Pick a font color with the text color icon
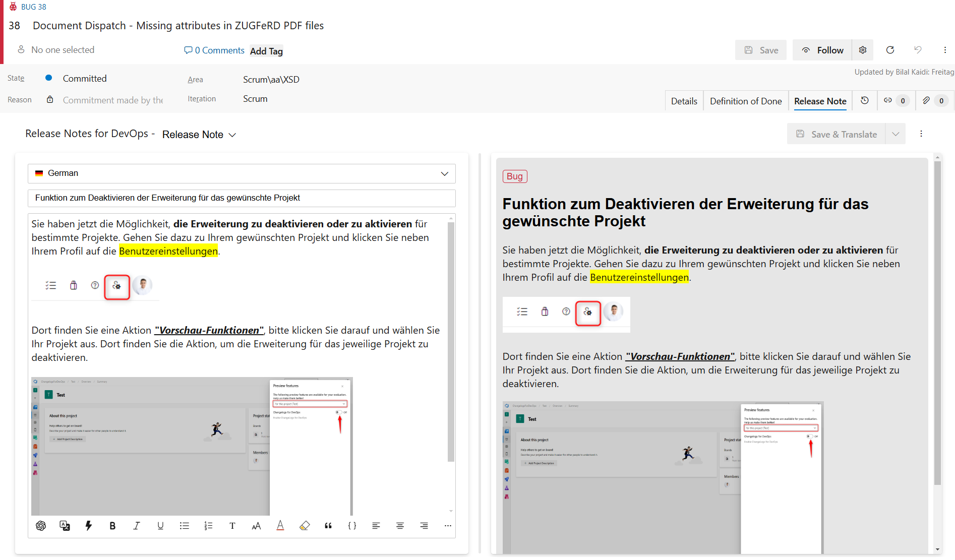Image resolution: width=955 pixels, height=560 pixels. 280,526
